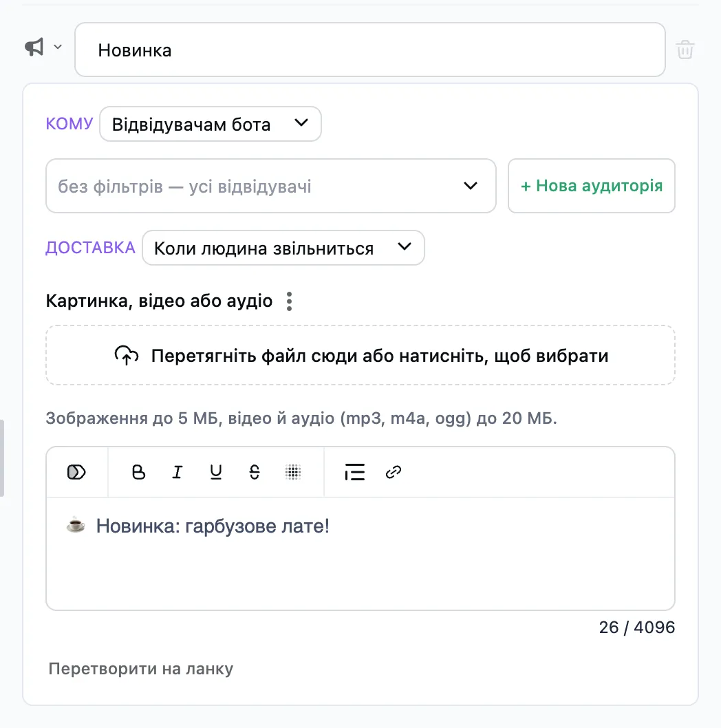Image resolution: width=721 pixels, height=728 pixels.
Task: Click the title field containing Новинка
Action: tap(370, 50)
